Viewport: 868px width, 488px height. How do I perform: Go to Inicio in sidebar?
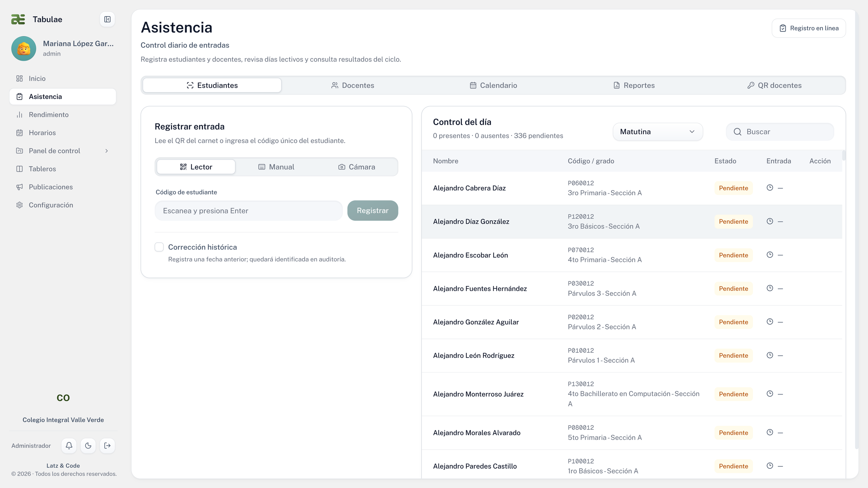[63, 79]
